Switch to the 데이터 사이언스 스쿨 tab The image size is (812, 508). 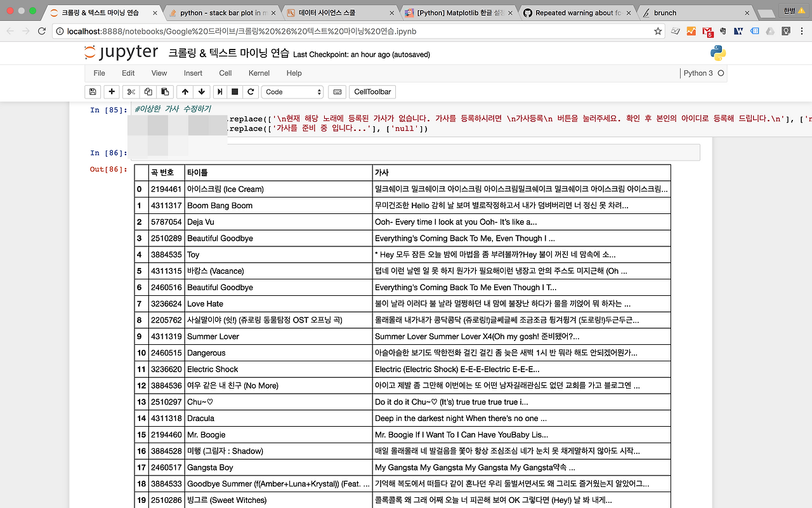(339, 13)
